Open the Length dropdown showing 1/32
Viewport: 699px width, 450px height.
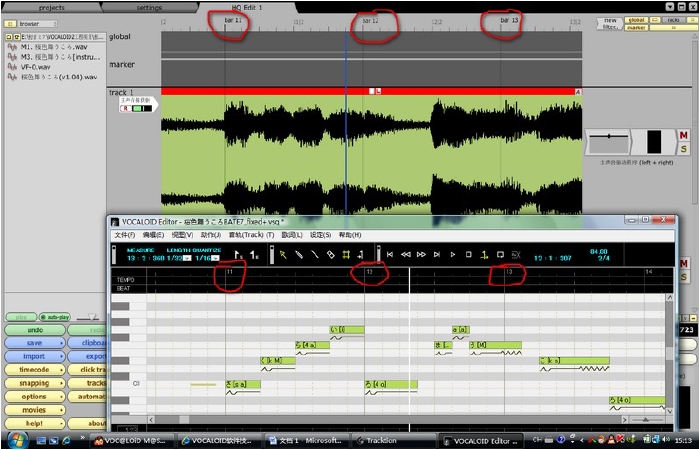187,258
